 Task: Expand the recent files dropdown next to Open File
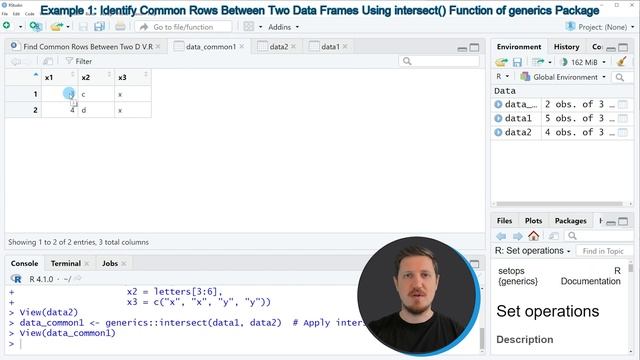tap(68, 27)
